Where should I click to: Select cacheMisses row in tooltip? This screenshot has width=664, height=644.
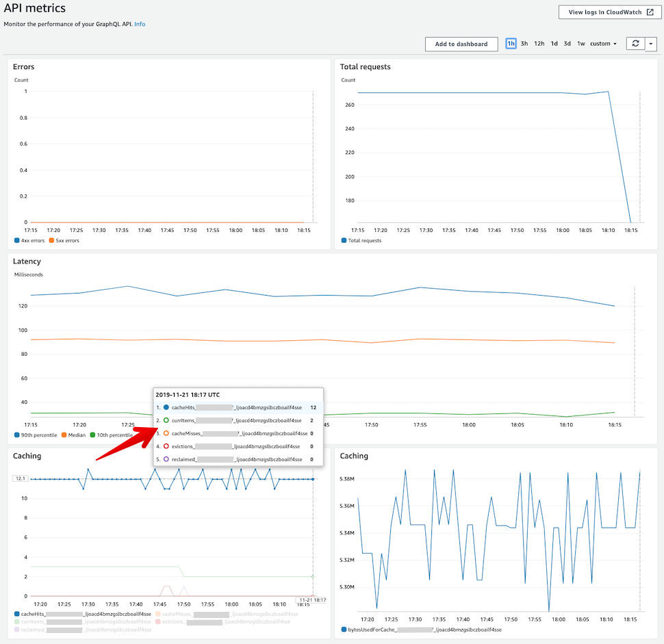click(238, 434)
